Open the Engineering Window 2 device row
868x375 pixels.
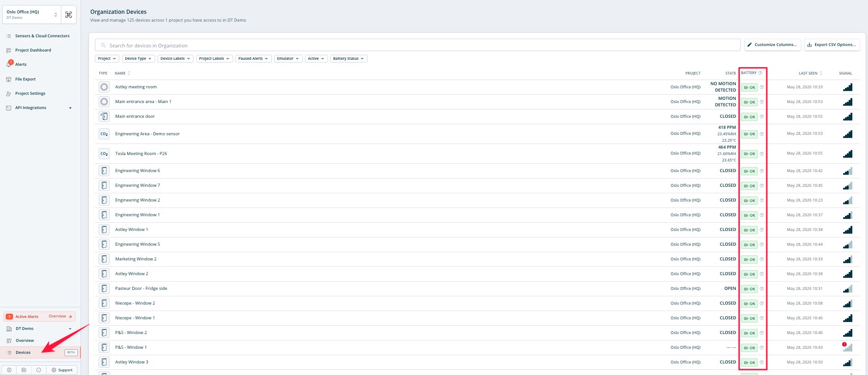[x=476, y=200]
